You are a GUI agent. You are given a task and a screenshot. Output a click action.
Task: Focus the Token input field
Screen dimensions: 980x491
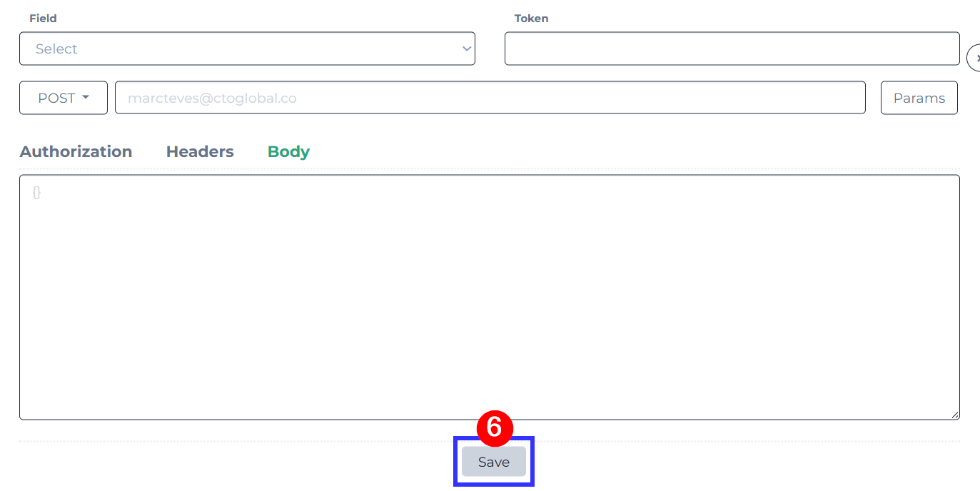click(x=732, y=49)
